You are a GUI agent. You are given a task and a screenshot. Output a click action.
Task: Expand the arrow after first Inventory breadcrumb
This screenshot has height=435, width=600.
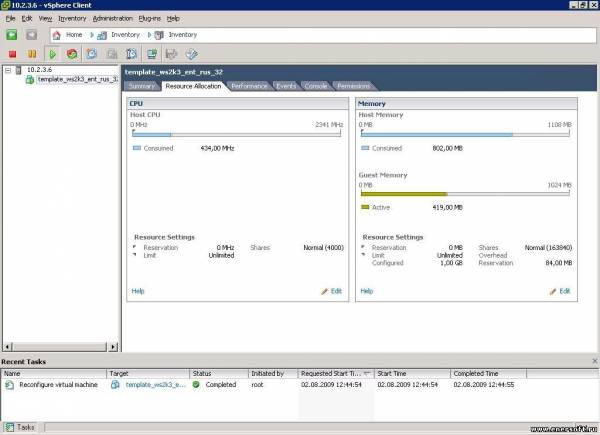[x=149, y=35]
